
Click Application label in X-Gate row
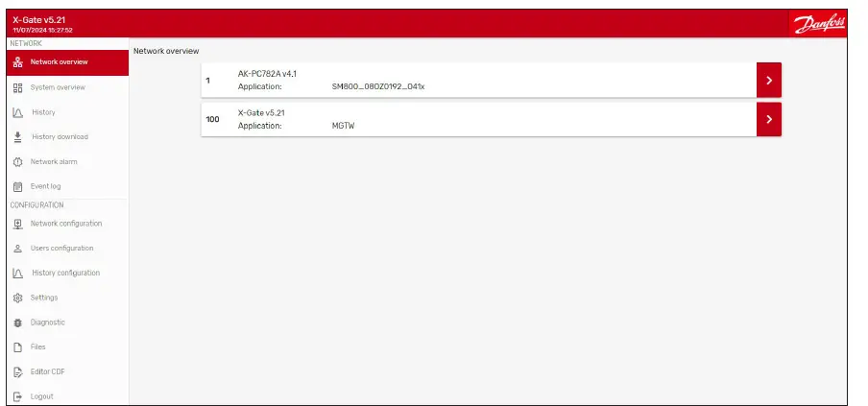coord(259,126)
